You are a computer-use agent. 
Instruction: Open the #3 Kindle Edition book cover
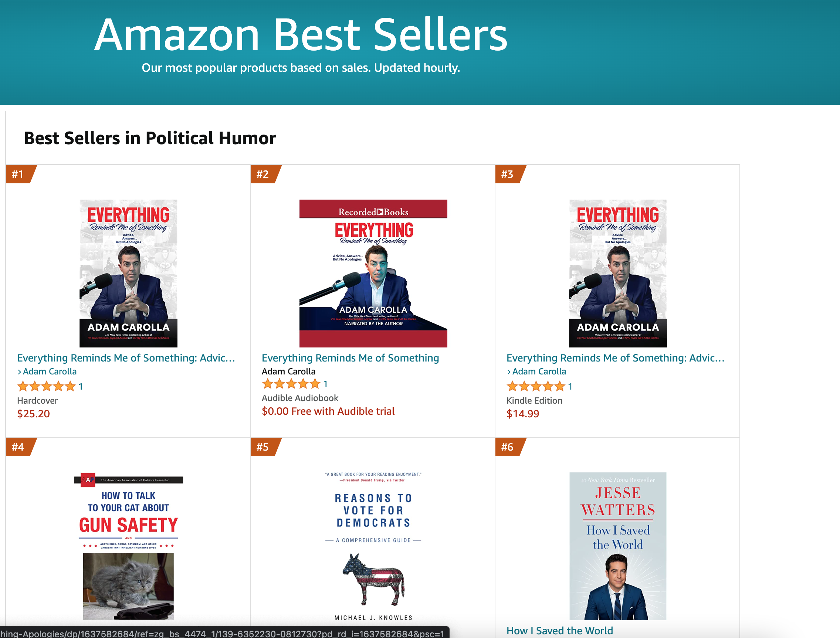click(617, 273)
